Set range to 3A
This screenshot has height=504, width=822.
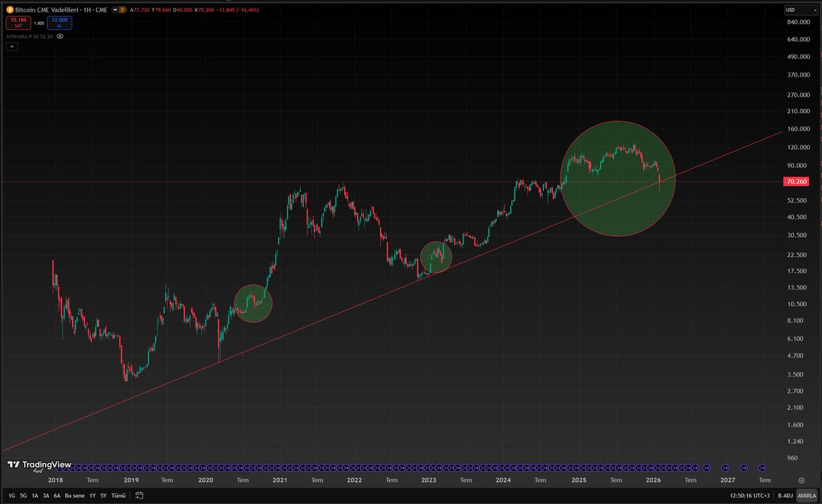pyautogui.click(x=46, y=495)
